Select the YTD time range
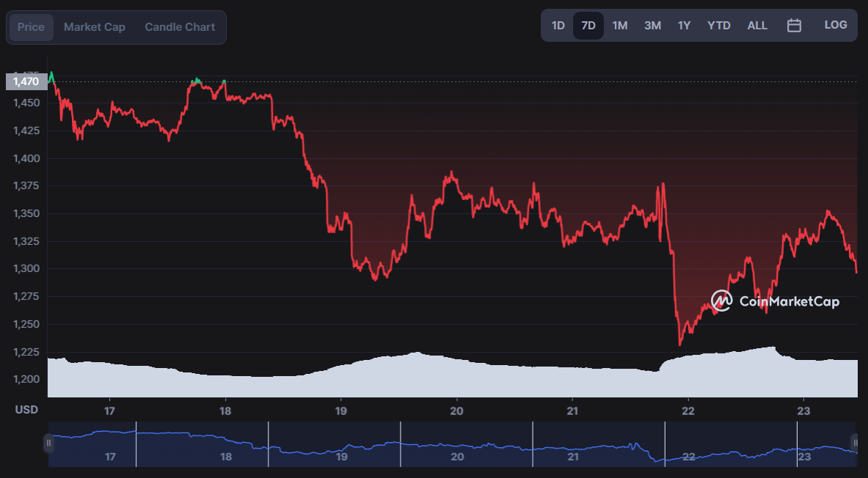The image size is (868, 478). (x=719, y=26)
